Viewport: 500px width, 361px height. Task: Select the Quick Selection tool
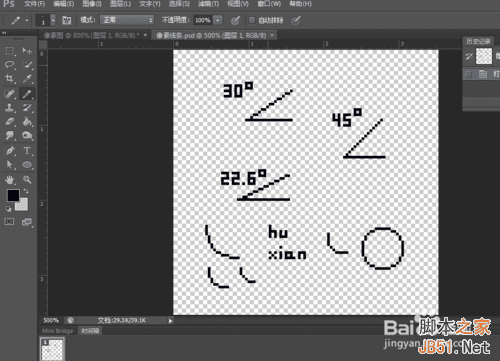coord(27,64)
